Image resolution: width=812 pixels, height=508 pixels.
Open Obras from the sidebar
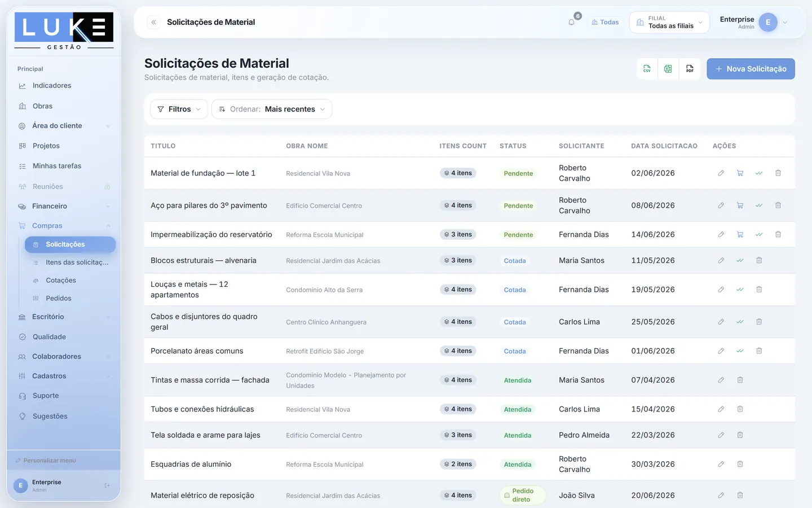click(x=64, y=106)
